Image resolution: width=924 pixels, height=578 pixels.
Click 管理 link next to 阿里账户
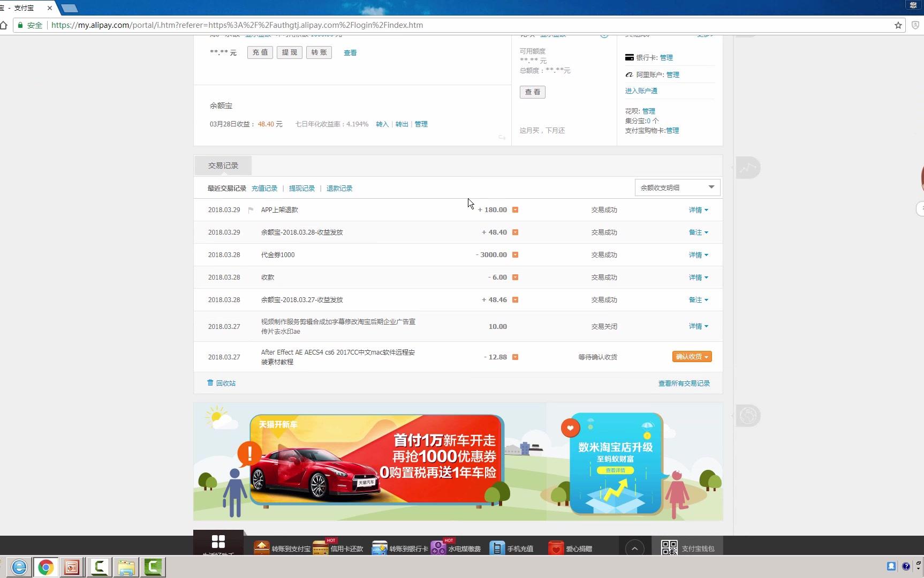pos(673,75)
